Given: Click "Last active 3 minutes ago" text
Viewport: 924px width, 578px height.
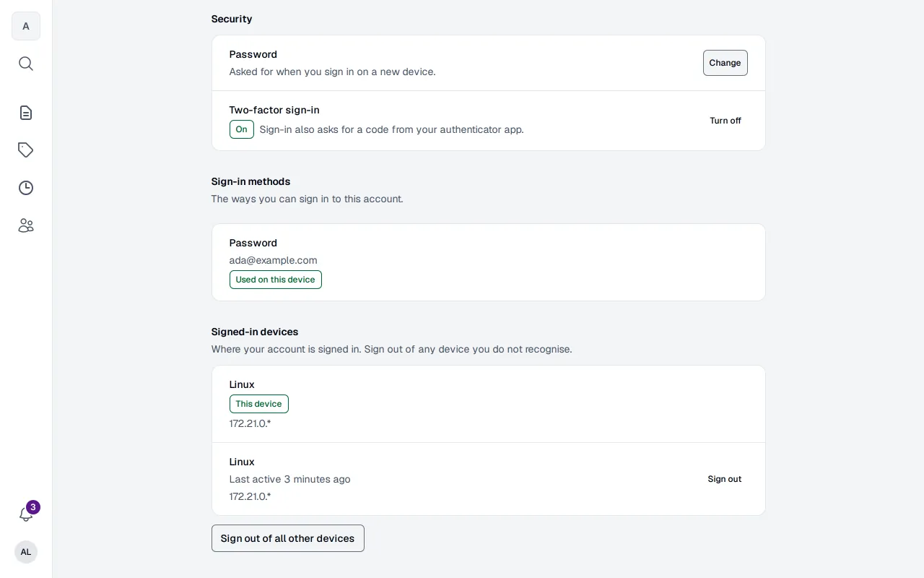Looking at the screenshot, I should (290, 479).
